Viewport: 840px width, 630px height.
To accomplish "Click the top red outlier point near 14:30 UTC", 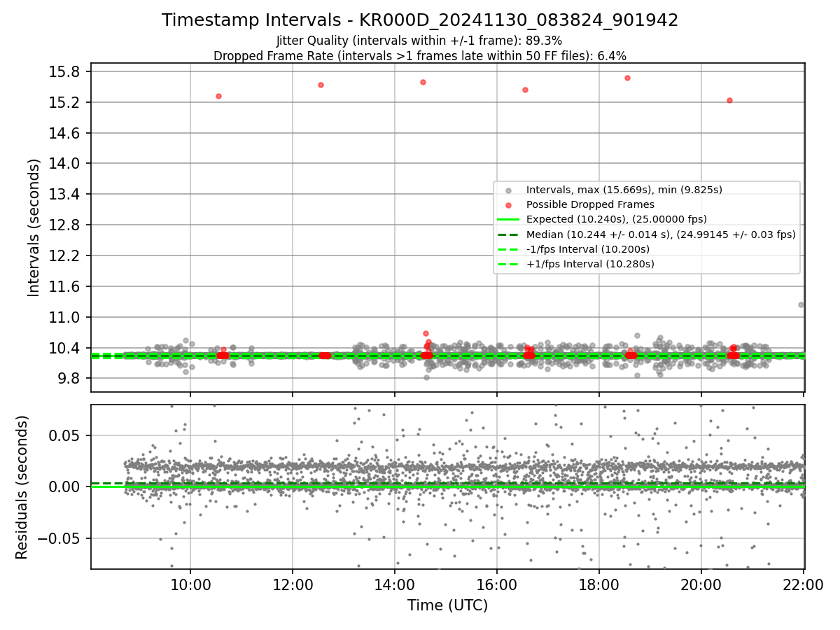I will 423,82.
